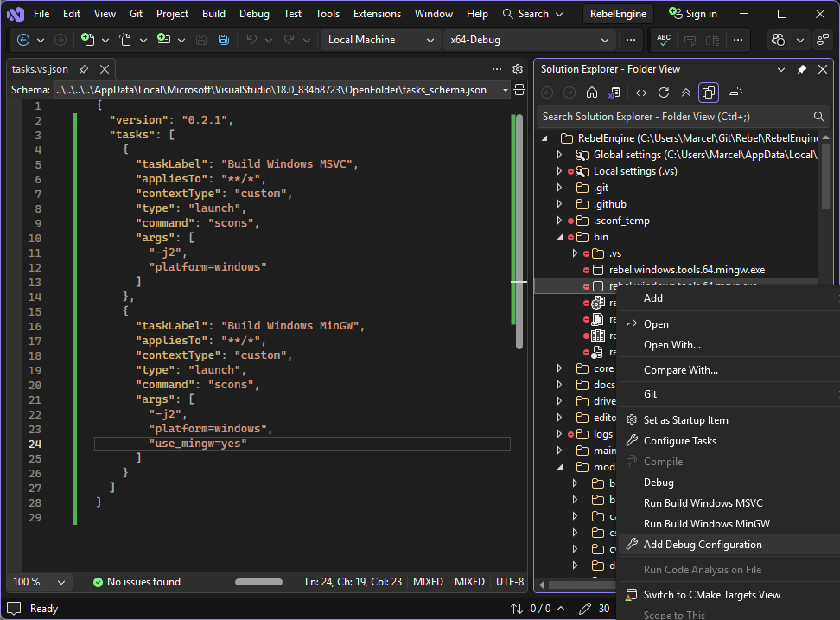The height and width of the screenshot is (620, 840).
Task: Click the Solution Explorer search magnifier icon
Action: coord(818,117)
